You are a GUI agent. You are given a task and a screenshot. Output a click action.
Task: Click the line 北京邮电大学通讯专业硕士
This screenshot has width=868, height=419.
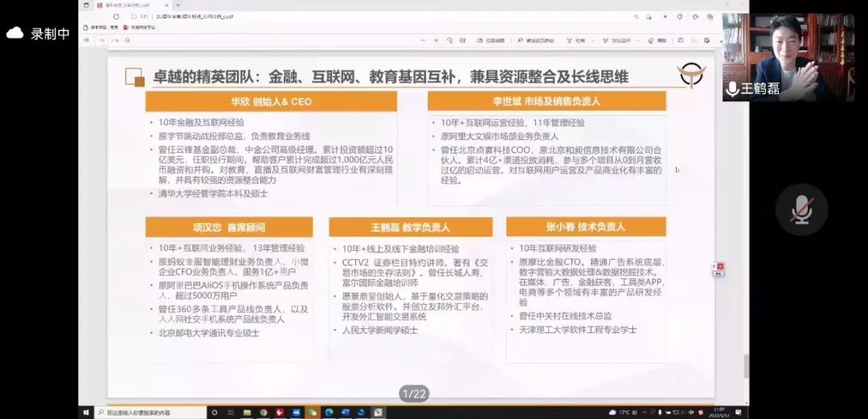[x=209, y=333]
